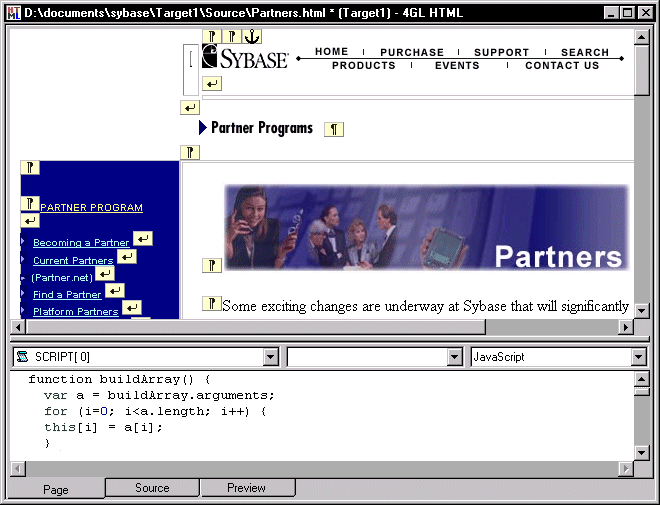
Task: Click the PARTNER PROGRAM link
Action: [91, 207]
